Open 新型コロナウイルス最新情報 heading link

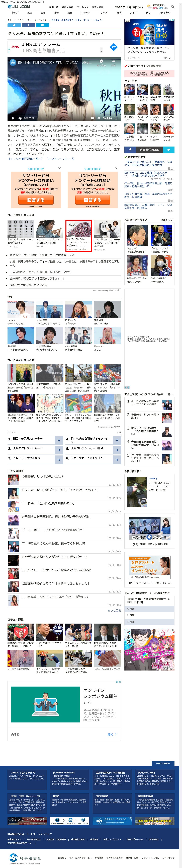tap(144, 66)
